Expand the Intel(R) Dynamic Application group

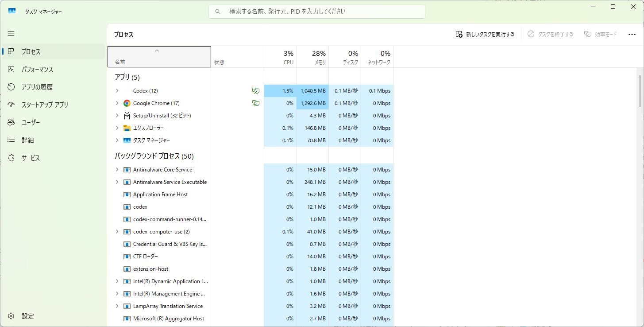(x=117, y=281)
